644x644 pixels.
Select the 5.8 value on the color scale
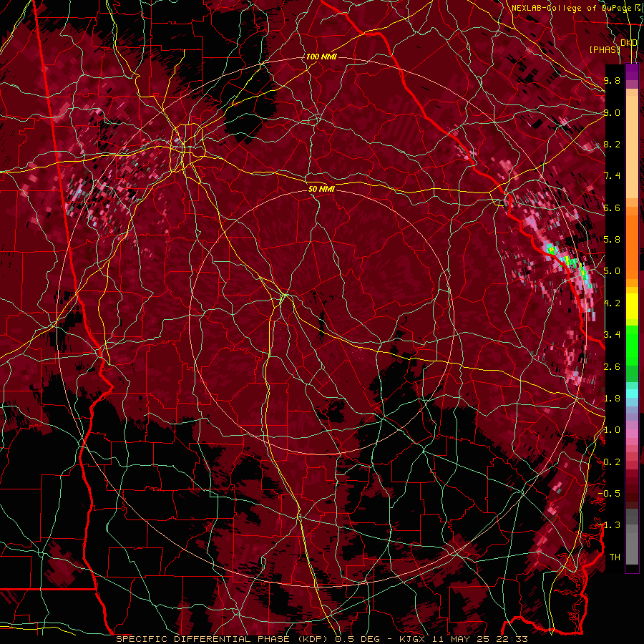tap(612, 240)
